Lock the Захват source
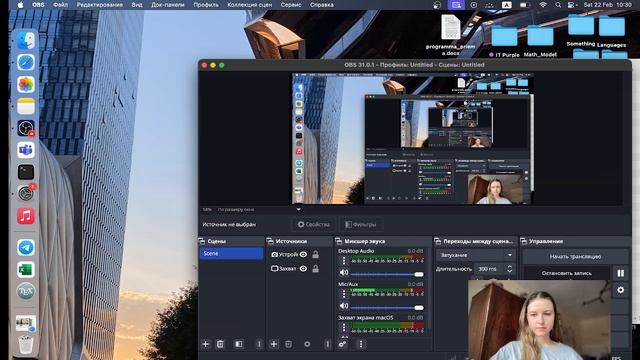 316,269
